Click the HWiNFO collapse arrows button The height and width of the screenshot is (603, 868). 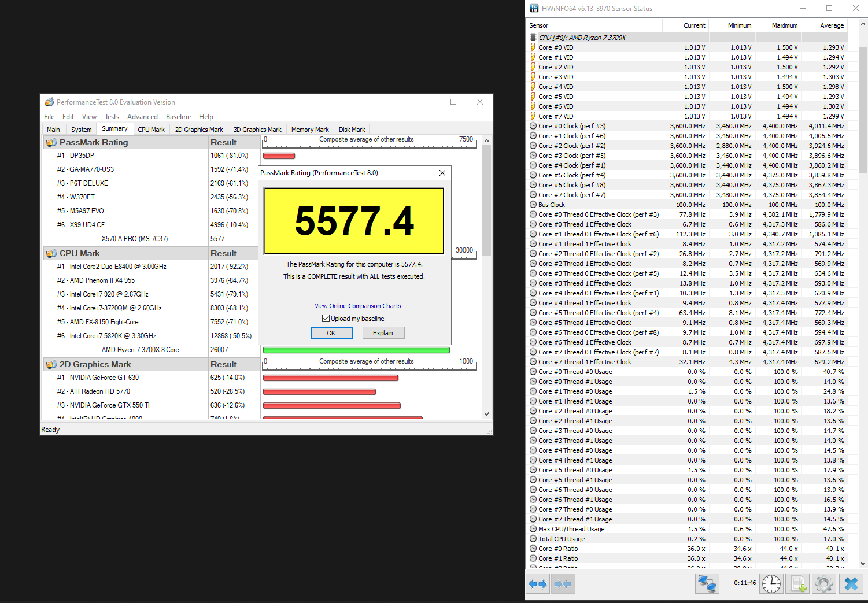(563, 584)
